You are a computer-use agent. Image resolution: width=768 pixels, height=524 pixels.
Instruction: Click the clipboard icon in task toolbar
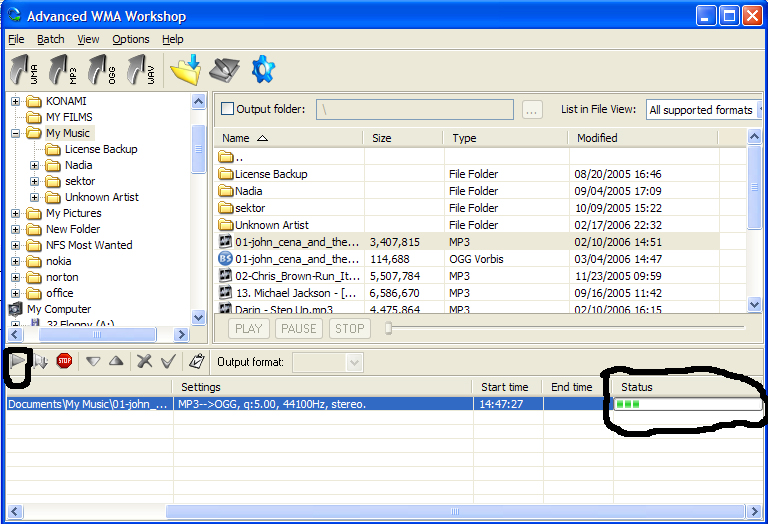coord(197,362)
